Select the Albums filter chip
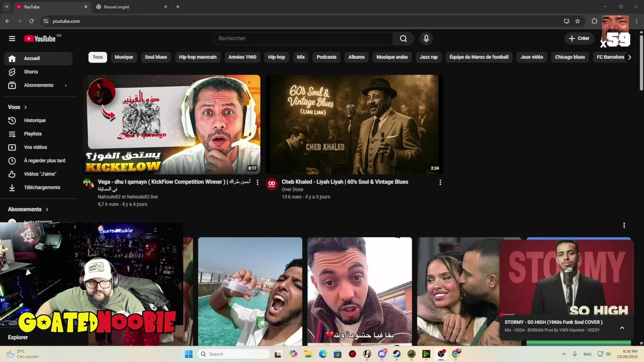644x362 pixels. 356,57
